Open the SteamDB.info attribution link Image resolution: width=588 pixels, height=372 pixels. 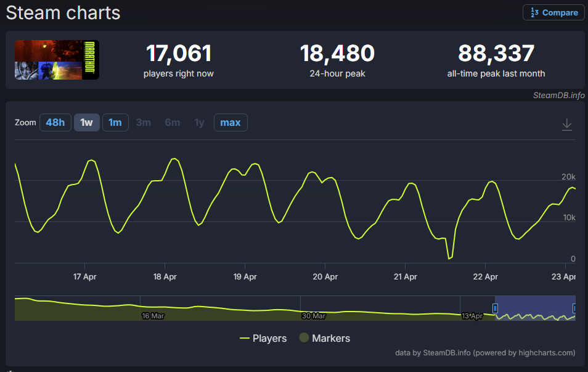559,96
